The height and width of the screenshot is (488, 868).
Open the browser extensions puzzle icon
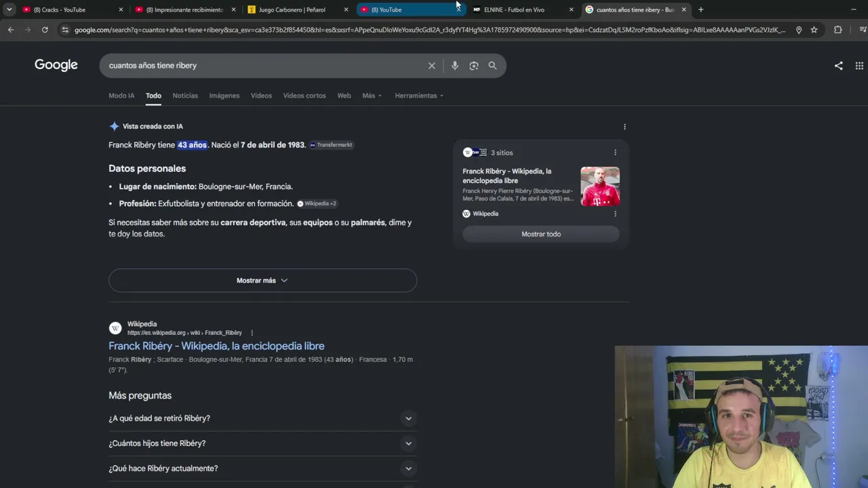click(x=838, y=30)
